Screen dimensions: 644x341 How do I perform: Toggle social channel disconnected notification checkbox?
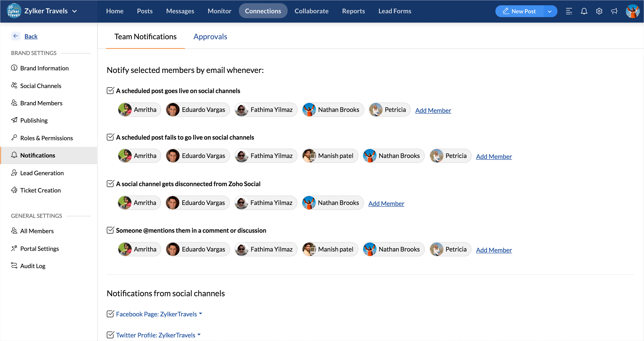(x=110, y=184)
